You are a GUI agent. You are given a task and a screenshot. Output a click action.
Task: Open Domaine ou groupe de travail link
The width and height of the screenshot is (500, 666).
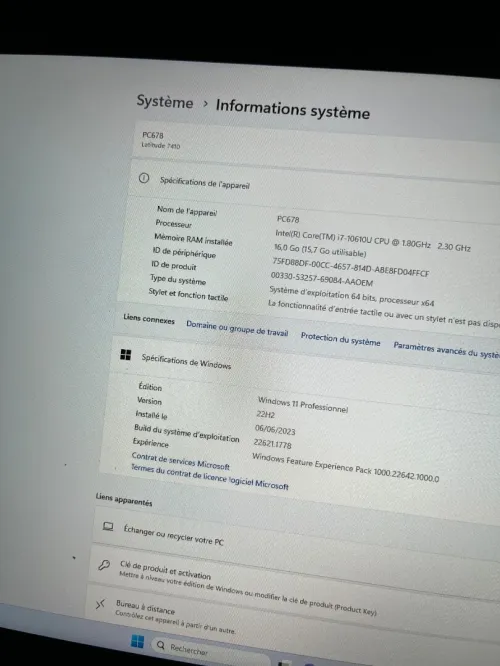pyautogui.click(x=237, y=329)
